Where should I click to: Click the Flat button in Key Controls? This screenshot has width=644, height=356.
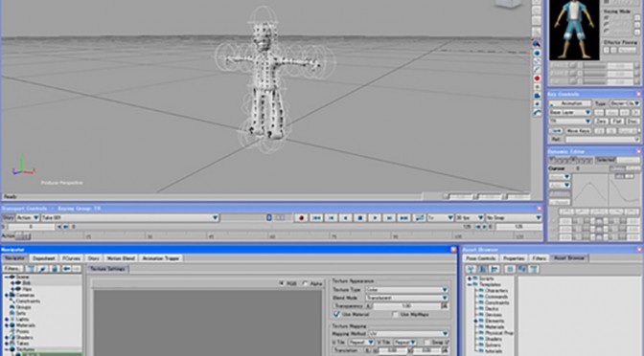[x=616, y=122]
